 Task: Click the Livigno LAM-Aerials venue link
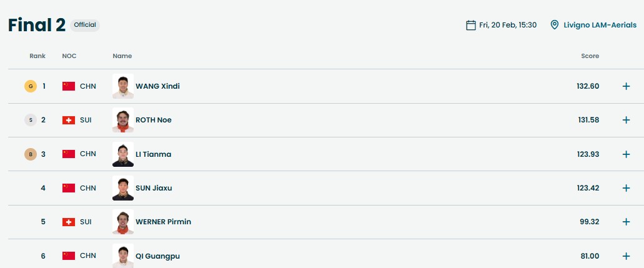tap(600, 25)
